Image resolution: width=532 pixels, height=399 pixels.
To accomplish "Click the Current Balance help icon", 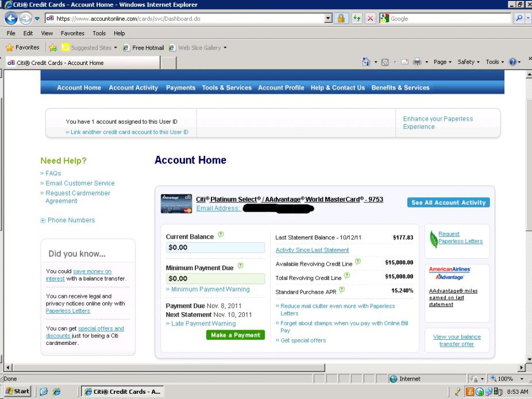I will pyautogui.click(x=220, y=236).
